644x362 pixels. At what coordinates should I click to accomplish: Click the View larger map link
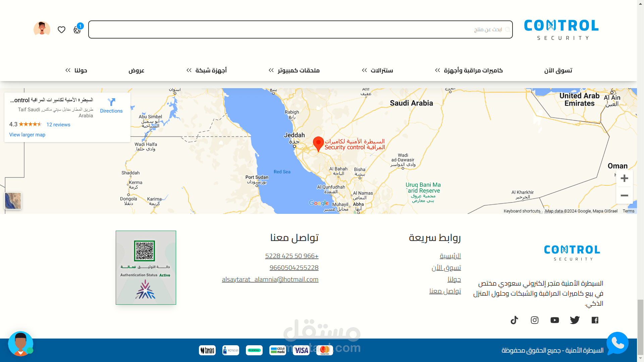27,135
